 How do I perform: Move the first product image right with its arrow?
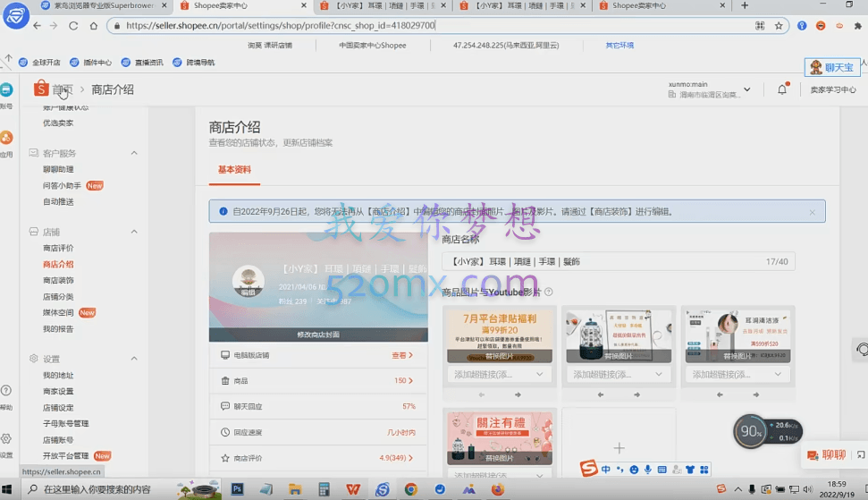518,394
